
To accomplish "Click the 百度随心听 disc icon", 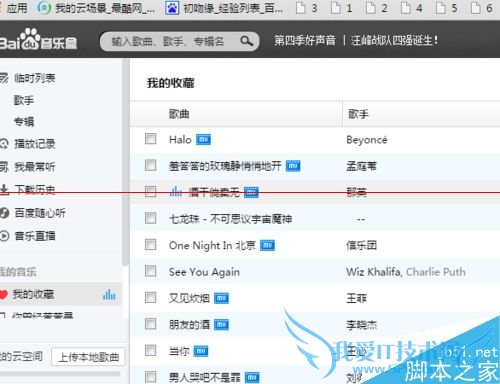I will pos(4,213).
